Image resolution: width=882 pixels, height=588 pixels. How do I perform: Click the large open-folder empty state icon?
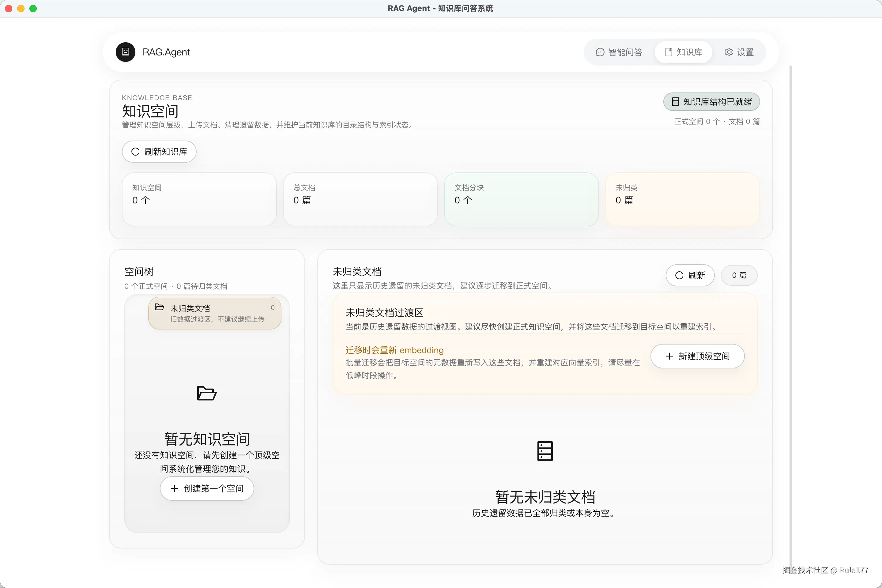(207, 393)
